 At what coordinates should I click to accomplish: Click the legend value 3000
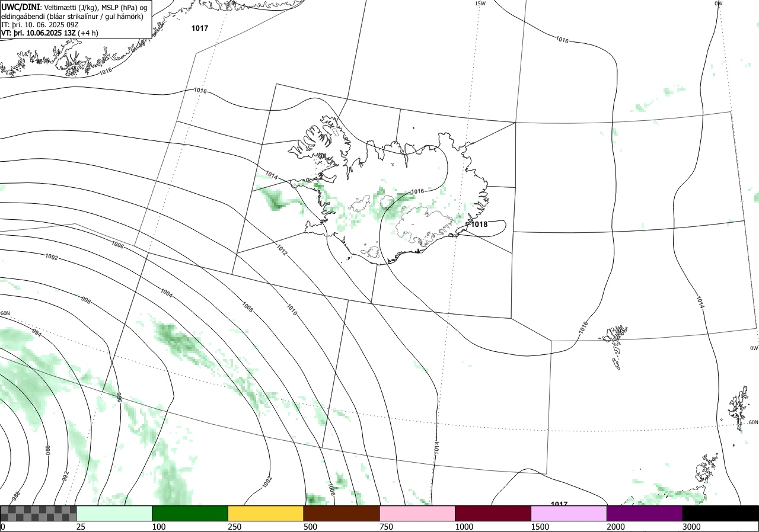pos(692,527)
